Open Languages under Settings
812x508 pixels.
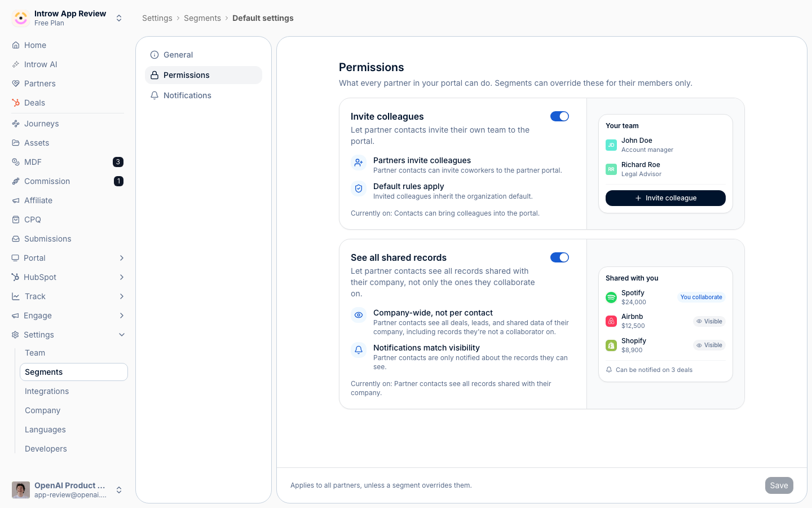(74, 430)
